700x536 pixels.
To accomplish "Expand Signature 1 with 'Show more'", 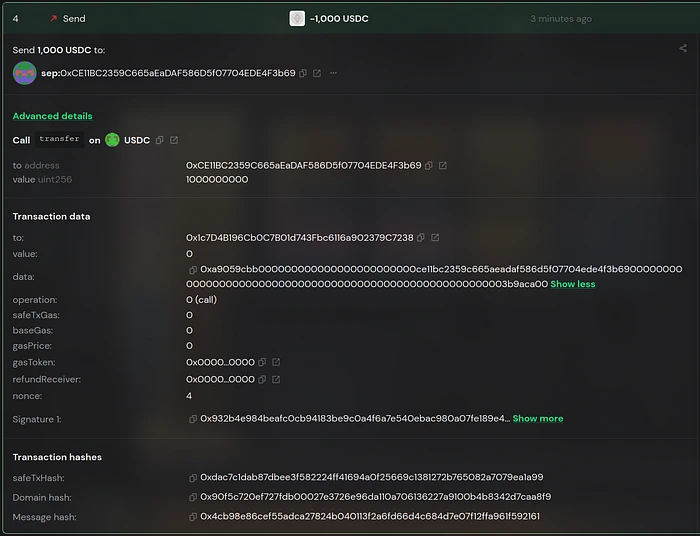I will pyautogui.click(x=537, y=419).
